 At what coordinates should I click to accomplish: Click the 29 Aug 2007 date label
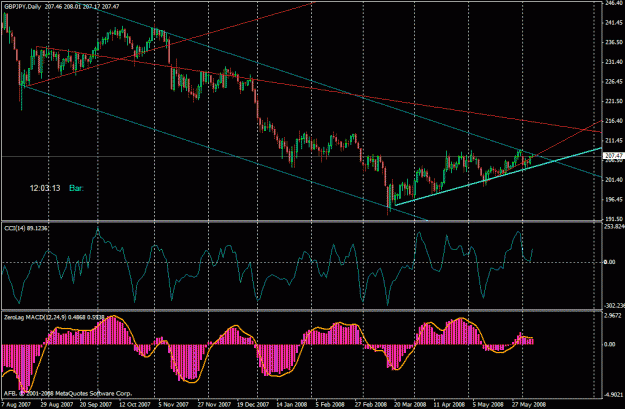57,404
